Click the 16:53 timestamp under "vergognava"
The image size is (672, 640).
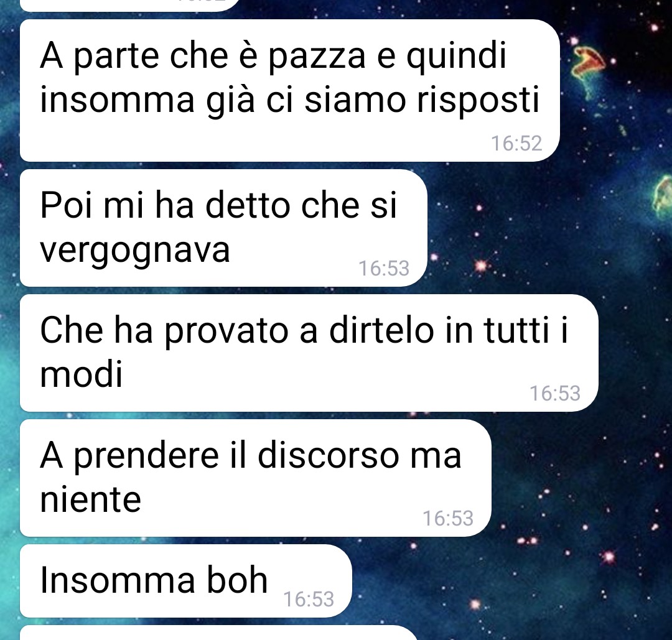pos(384,269)
